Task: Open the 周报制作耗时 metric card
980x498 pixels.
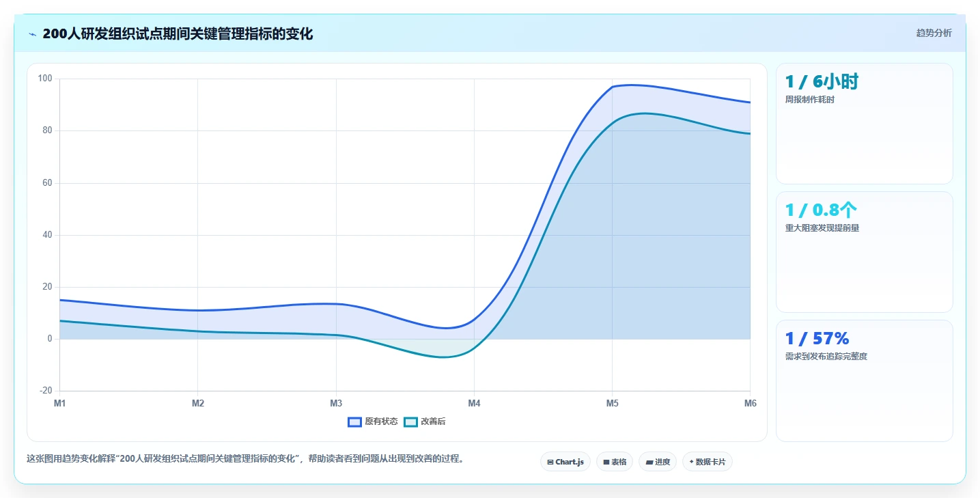Action: coord(864,124)
